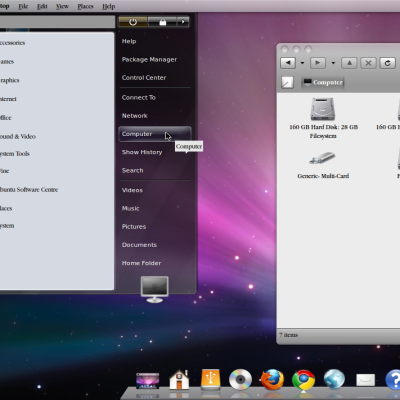Click the highlighted Computer menu entry
Viewport: 400px width, 400px height.
(155, 134)
